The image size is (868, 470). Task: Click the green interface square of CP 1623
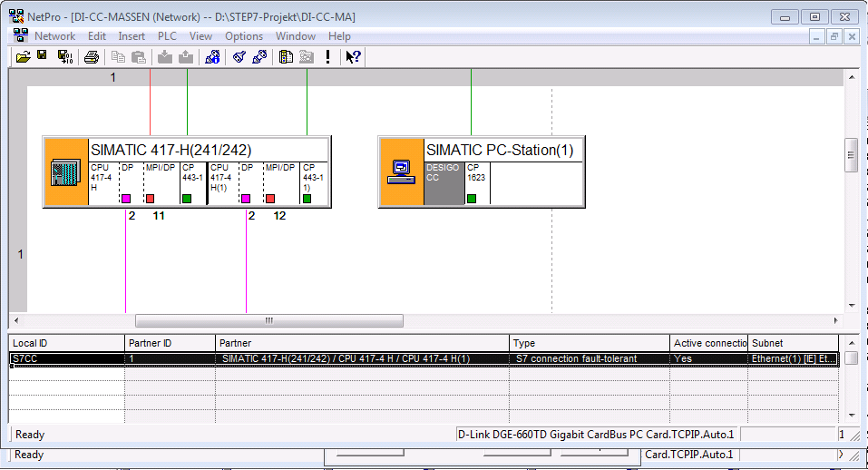472,199
